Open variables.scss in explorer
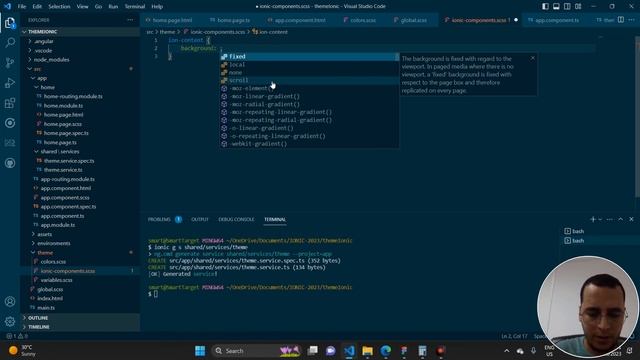Viewport: 640px width, 360px height. (x=56, y=280)
